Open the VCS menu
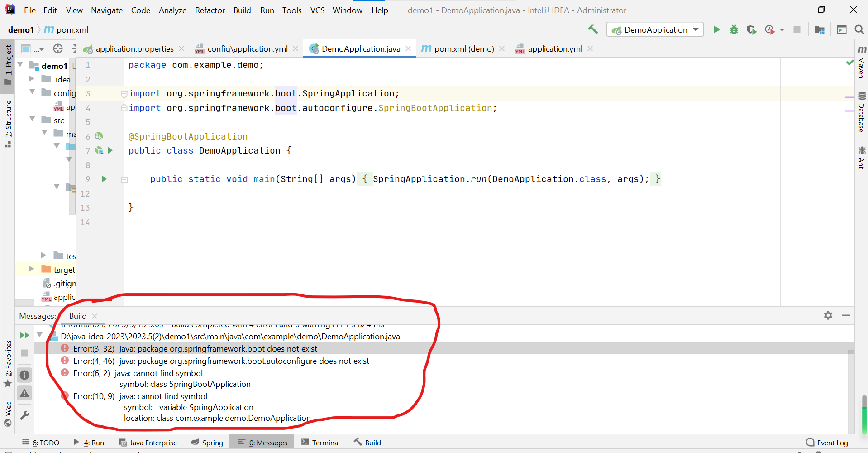 tap(317, 10)
